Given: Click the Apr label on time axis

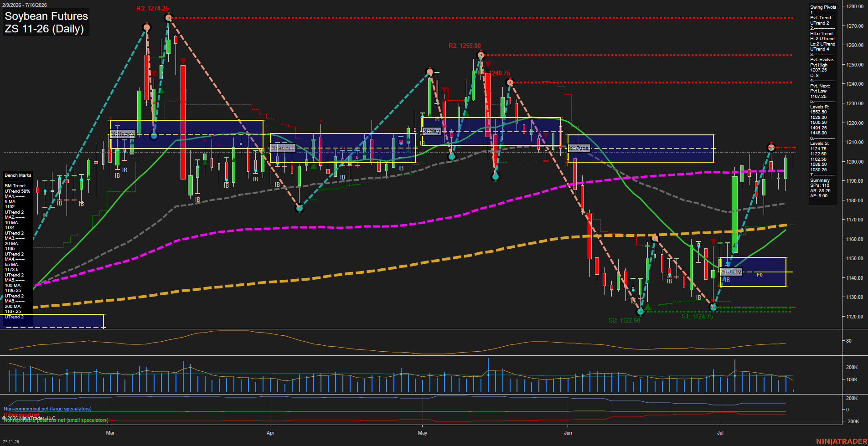Looking at the screenshot, I should (x=270, y=433).
